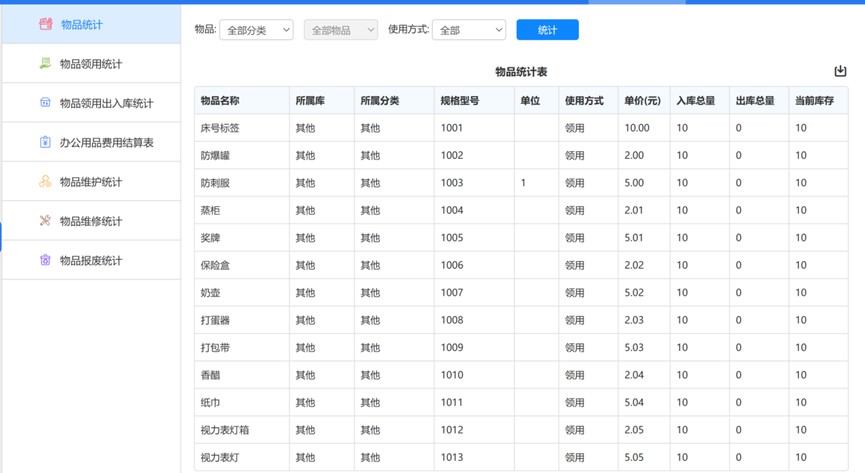Viewport: 865px width, 473px height.
Task: Open the 全部分类 category dropdown
Action: 256,30
